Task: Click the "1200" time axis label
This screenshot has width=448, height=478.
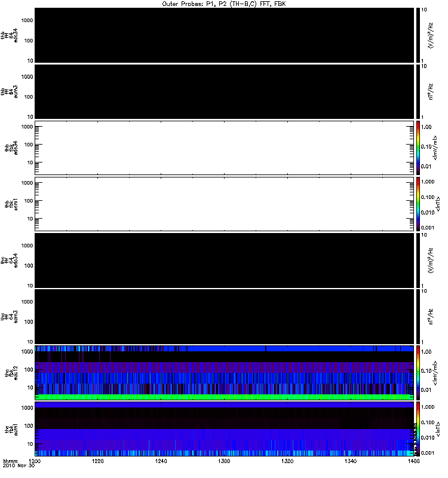Action: (x=35, y=461)
